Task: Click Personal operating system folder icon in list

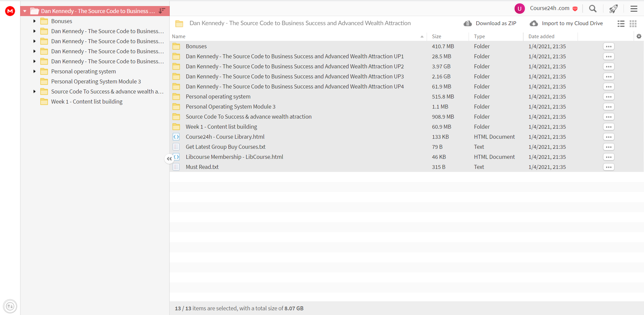Action: click(x=176, y=97)
